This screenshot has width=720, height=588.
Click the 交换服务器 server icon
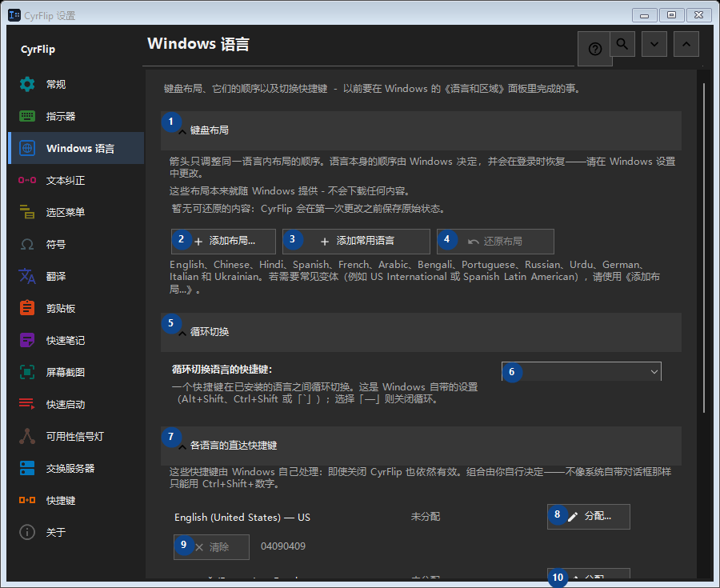pyautogui.click(x=27, y=468)
